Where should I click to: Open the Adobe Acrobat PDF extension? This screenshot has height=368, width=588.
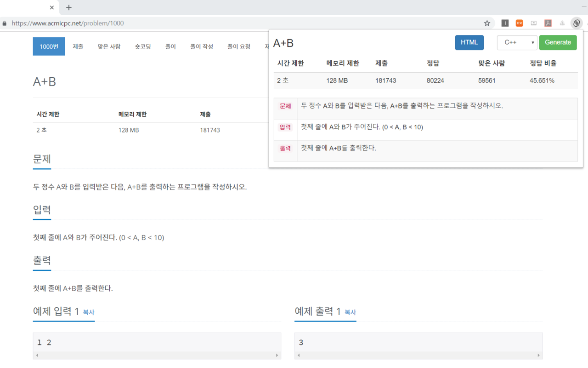[x=548, y=23]
